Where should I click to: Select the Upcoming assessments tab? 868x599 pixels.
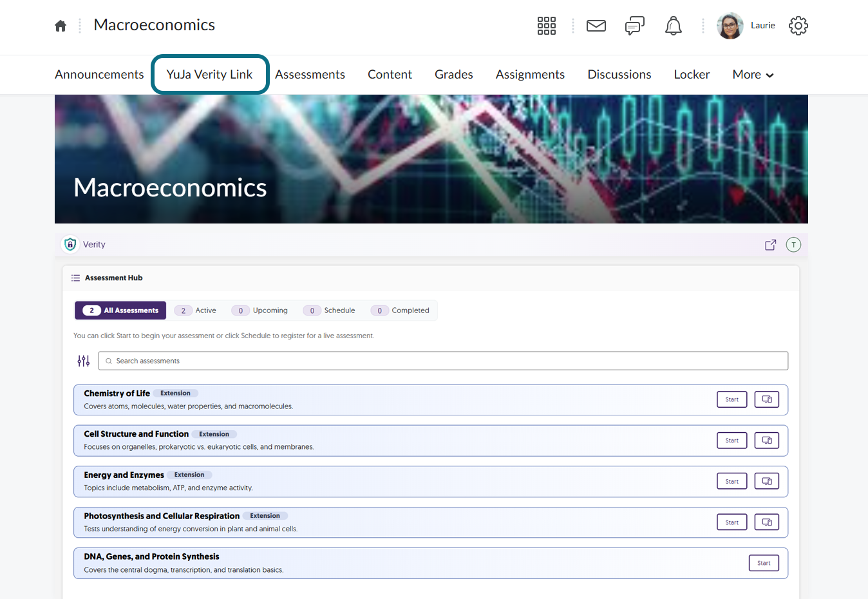[x=260, y=310]
